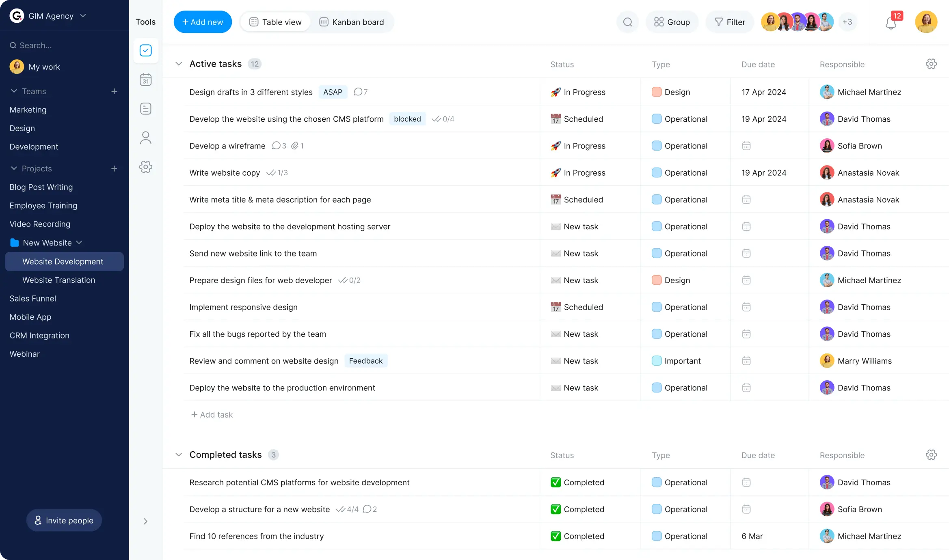Open the Contacts person tool icon

tap(145, 138)
